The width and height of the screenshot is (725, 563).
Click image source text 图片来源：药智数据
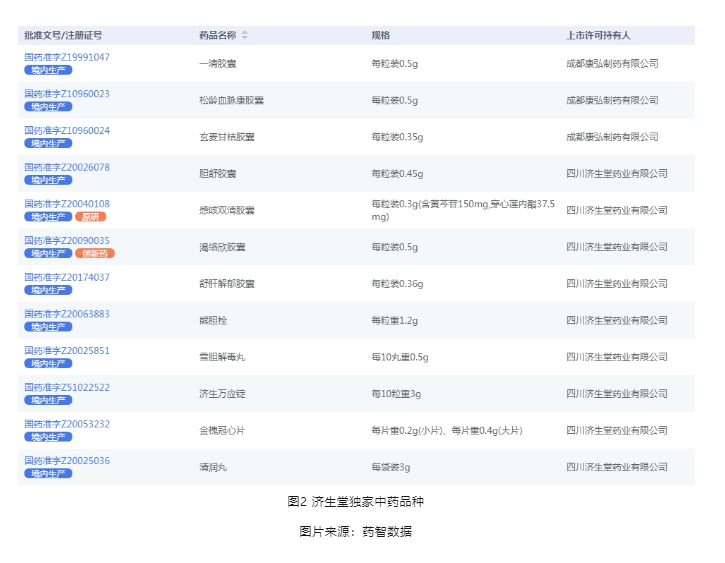356,532
